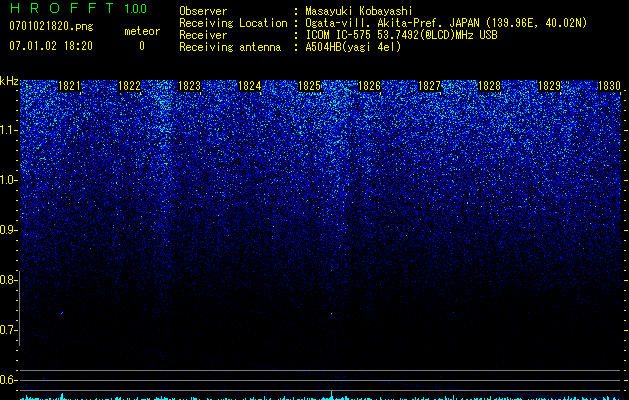Click the Observer label
629x400 pixels.
coord(203,11)
